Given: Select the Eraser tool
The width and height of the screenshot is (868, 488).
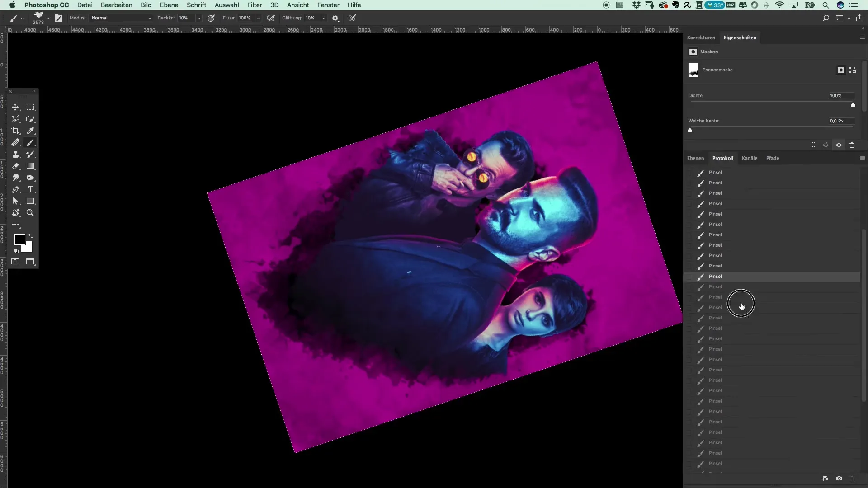Looking at the screenshot, I should [15, 166].
